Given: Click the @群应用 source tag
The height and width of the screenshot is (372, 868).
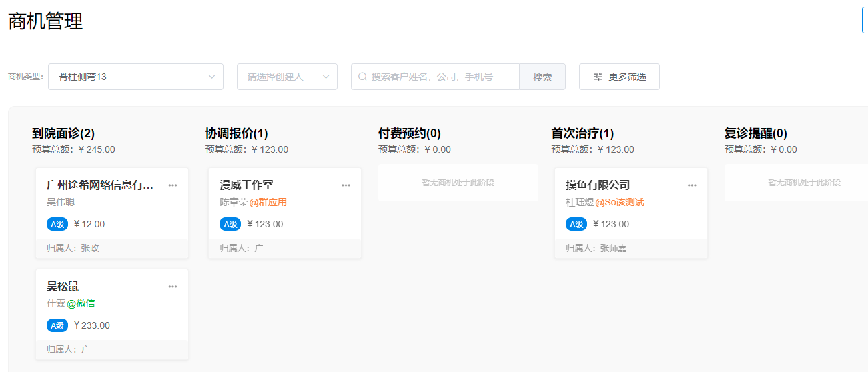Looking at the screenshot, I should click(268, 202).
